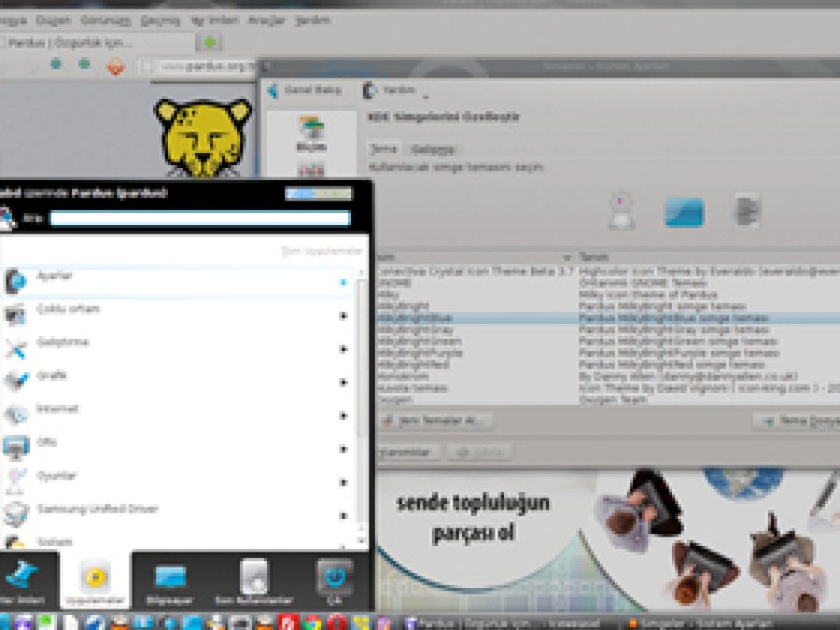Switch to the Tema tab
Image resolution: width=840 pixels, height=630 pixels.
coord(384,149)
